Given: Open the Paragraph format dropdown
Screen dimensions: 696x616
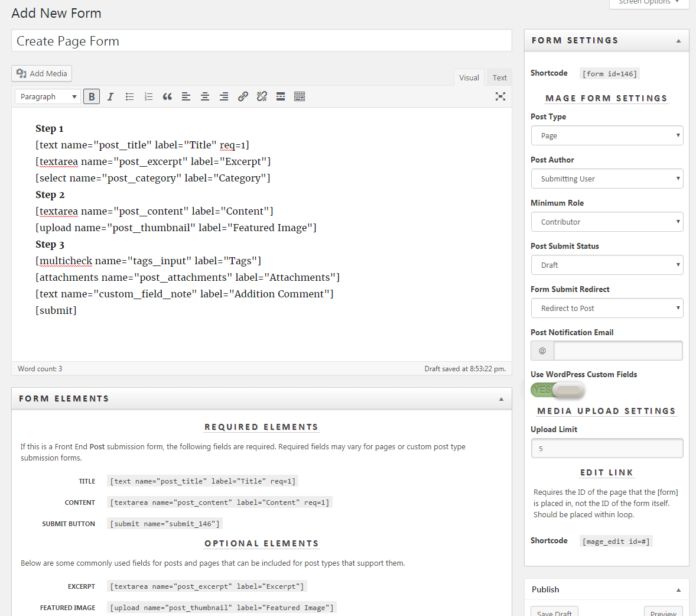Looking at the screenshot, I should (x=47, y=96).
